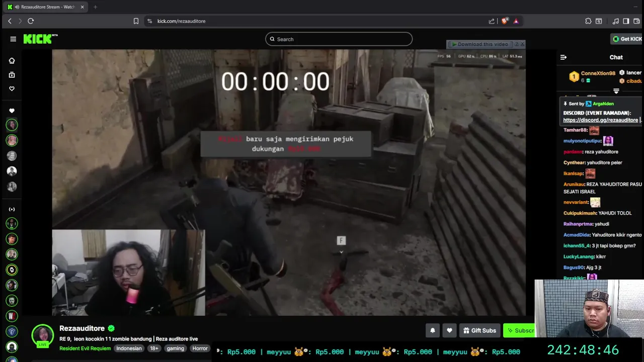The width and height of the screenshot is (644, 362).
Task: Open Following heart outline icon in sidebar
Action: (12, 88)
